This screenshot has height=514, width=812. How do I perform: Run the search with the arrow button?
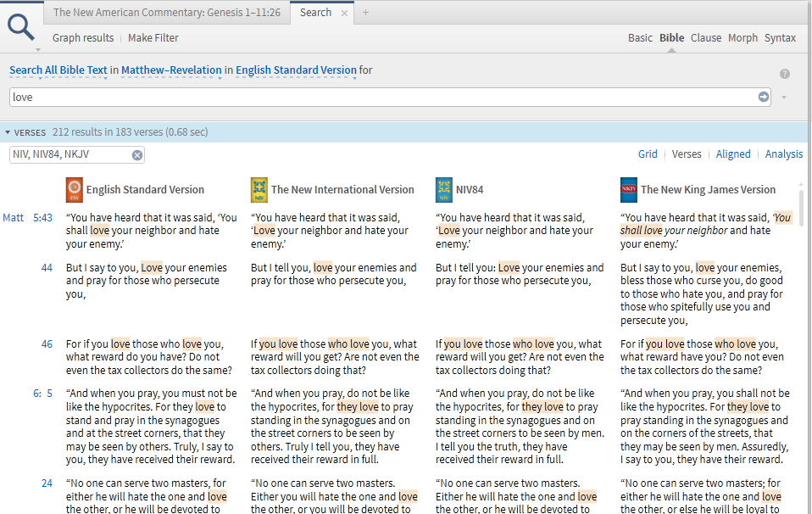tap(764, 97)
